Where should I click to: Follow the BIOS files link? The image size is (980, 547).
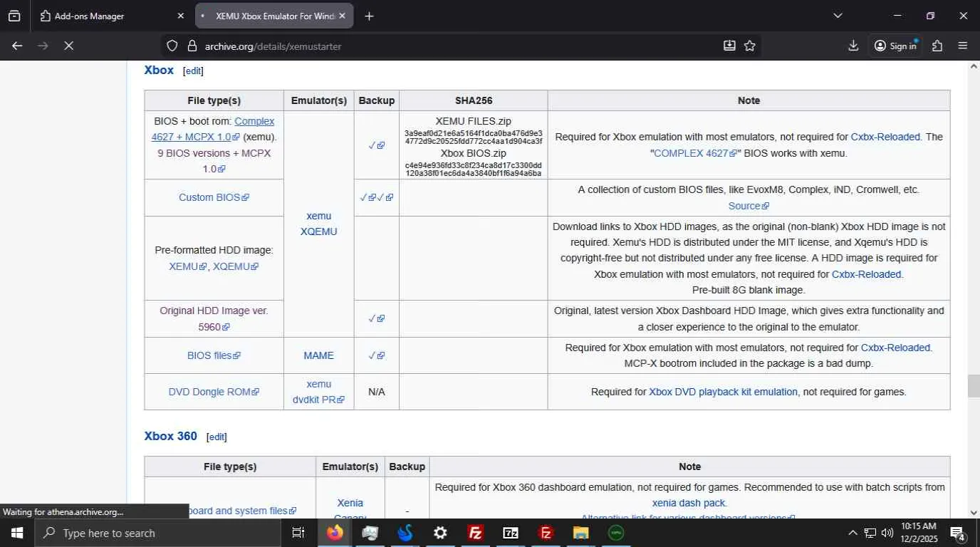[214, 355]
